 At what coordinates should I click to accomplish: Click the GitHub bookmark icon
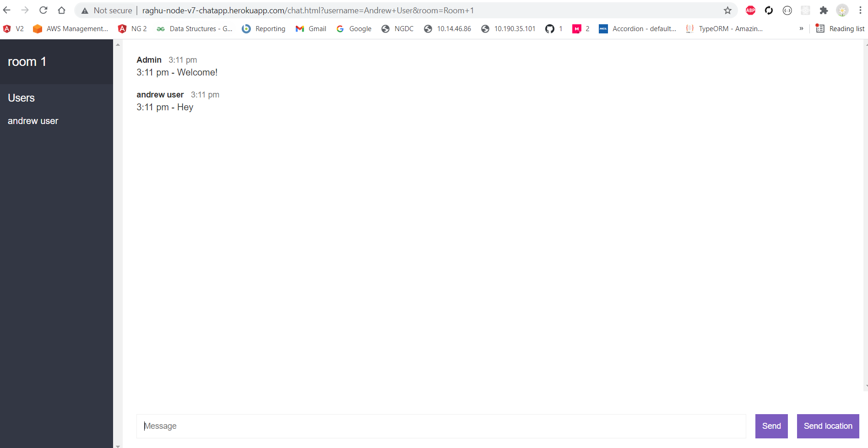(549, 28)
